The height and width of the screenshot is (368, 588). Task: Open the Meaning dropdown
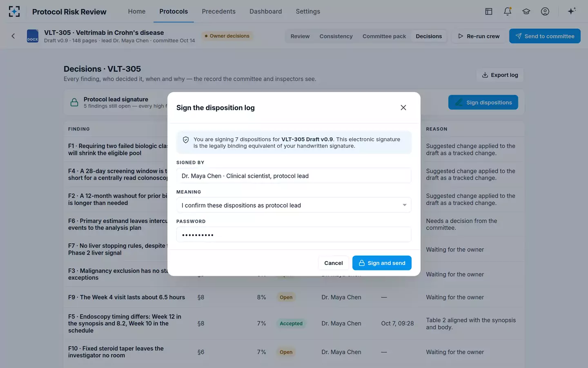pyautogui.click(x=294, y=205)
